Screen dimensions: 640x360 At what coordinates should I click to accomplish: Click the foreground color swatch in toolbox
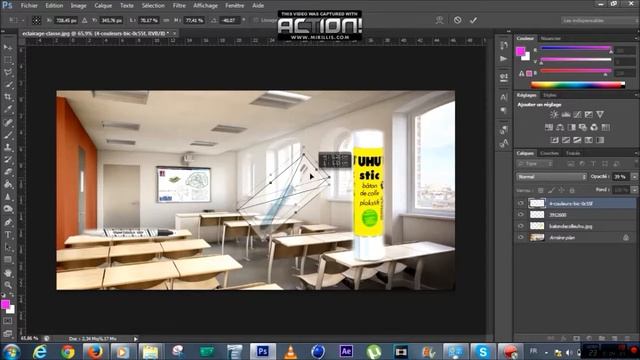[5, 304]
